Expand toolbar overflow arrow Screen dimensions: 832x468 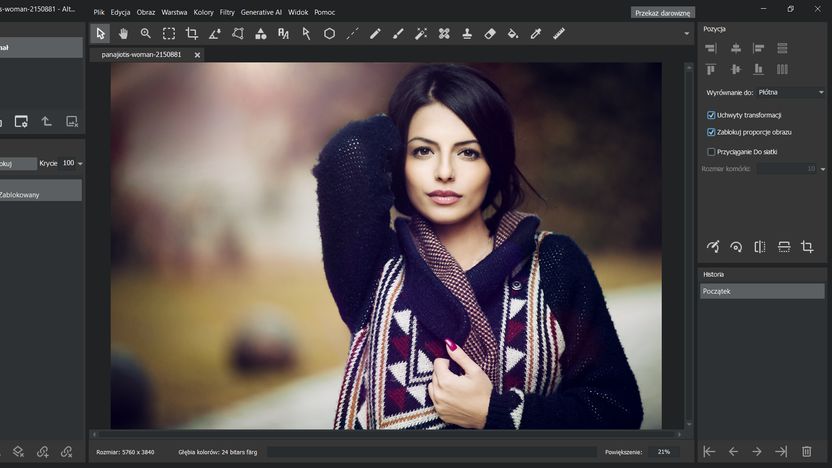tap(687, 33)
